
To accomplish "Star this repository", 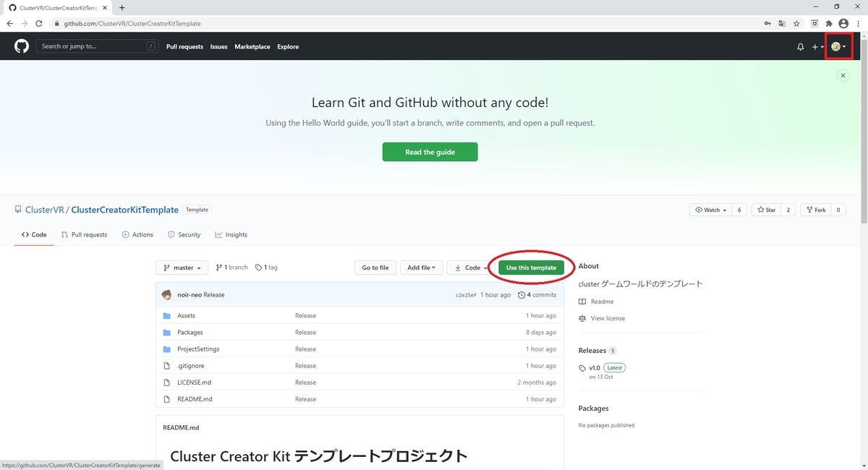I will 766,210.
